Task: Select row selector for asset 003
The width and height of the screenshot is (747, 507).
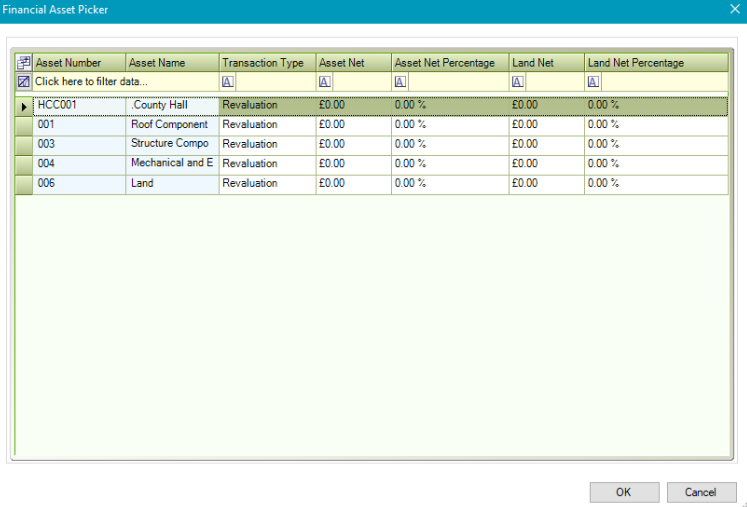Action: coord(24,144)
